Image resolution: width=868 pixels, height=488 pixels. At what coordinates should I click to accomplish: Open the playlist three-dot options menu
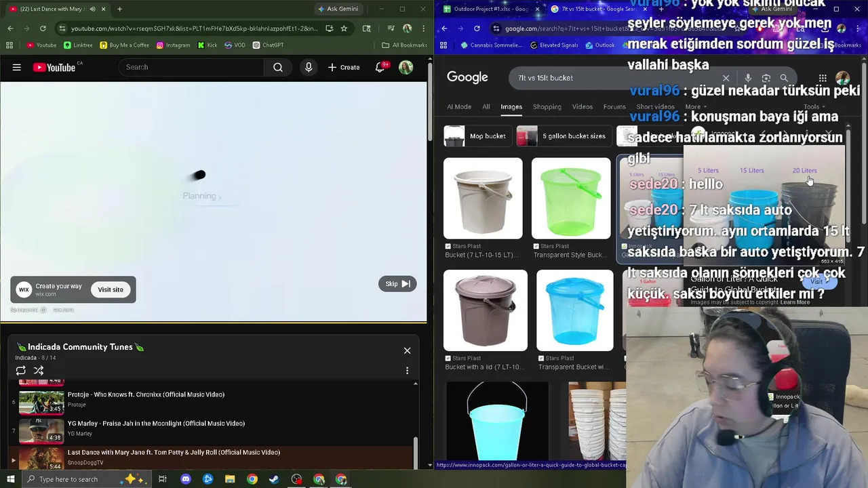[x=407, y=371]
